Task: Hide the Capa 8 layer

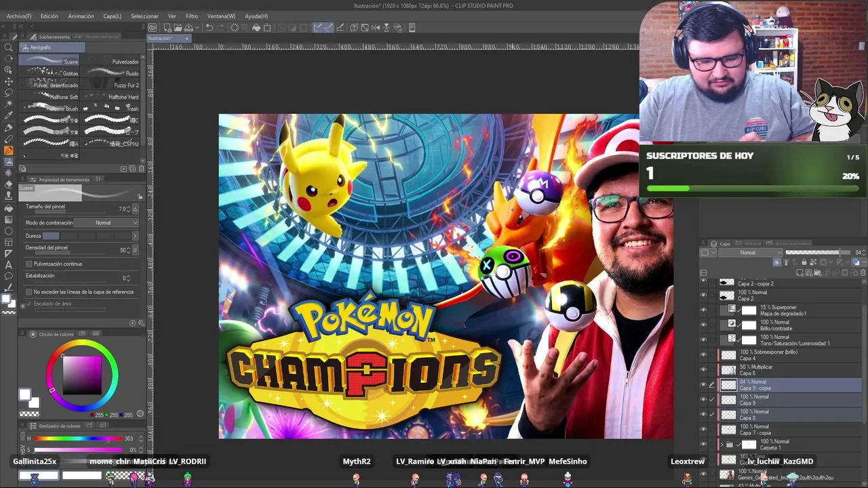Action: coord(703,414)
